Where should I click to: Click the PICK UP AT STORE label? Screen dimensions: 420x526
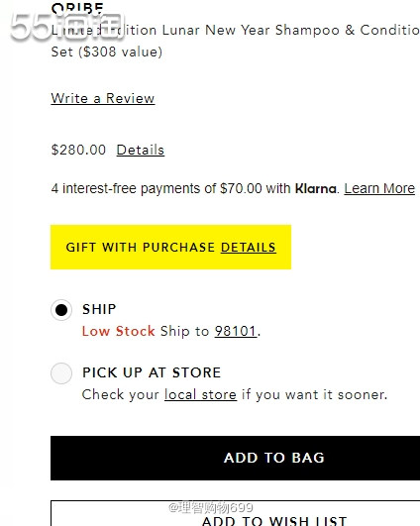pyautogui.click(x=152, y=372)
